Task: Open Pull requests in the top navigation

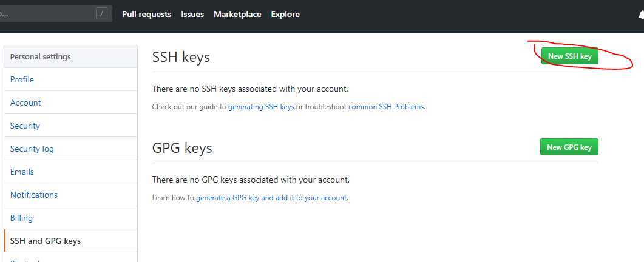Action: pos(147,14)
